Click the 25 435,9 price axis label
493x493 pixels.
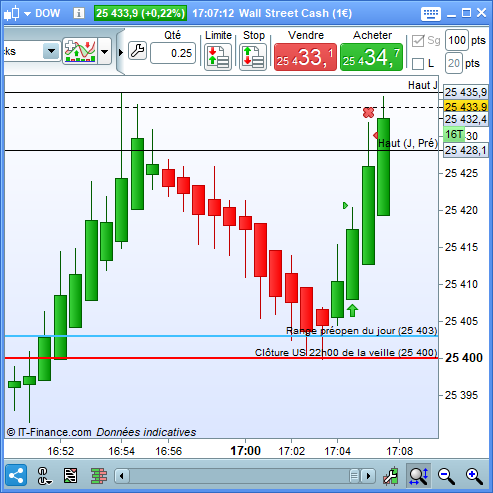466,92
